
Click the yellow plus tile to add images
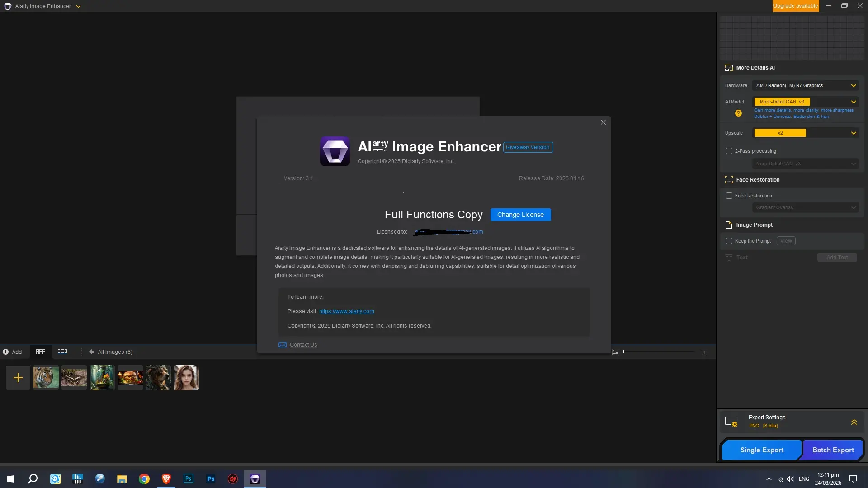click(x=18, y=378)
